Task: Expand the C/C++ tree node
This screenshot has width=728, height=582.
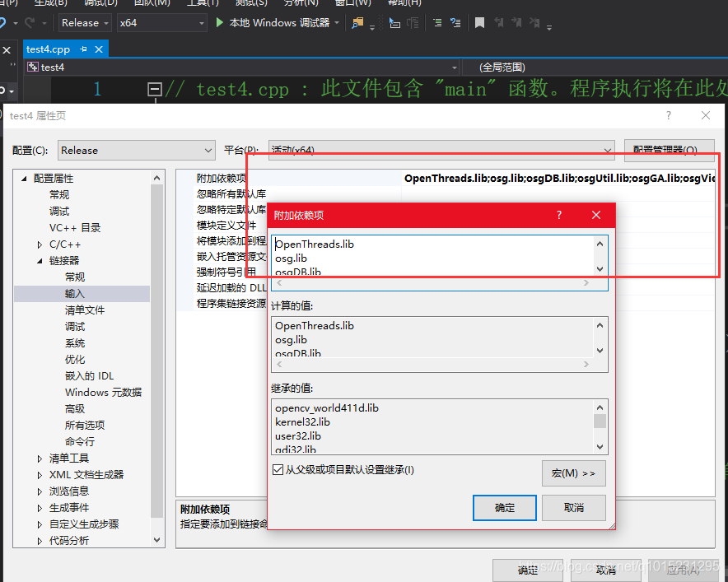Action: coord(39,244)
